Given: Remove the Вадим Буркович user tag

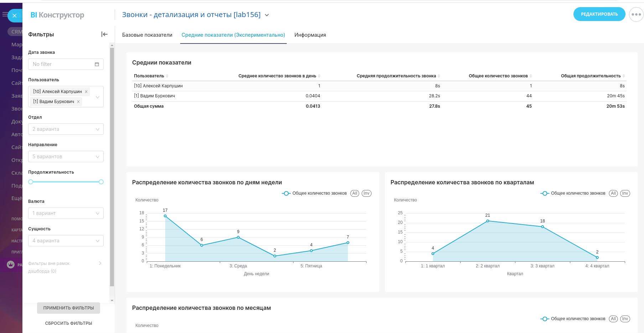Looking at the screenshot, I should [x=78, y=102].
